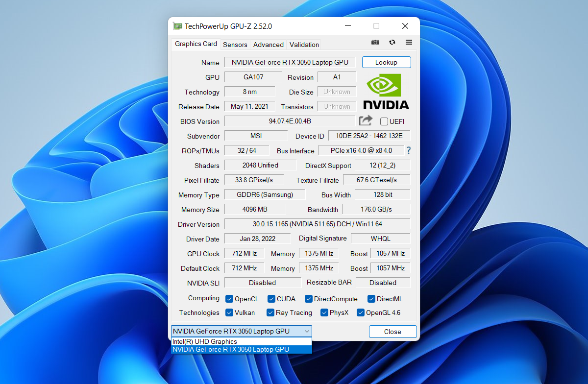Click the Close button
Viewport: 588px width, 384px height.
coord(392,332)
